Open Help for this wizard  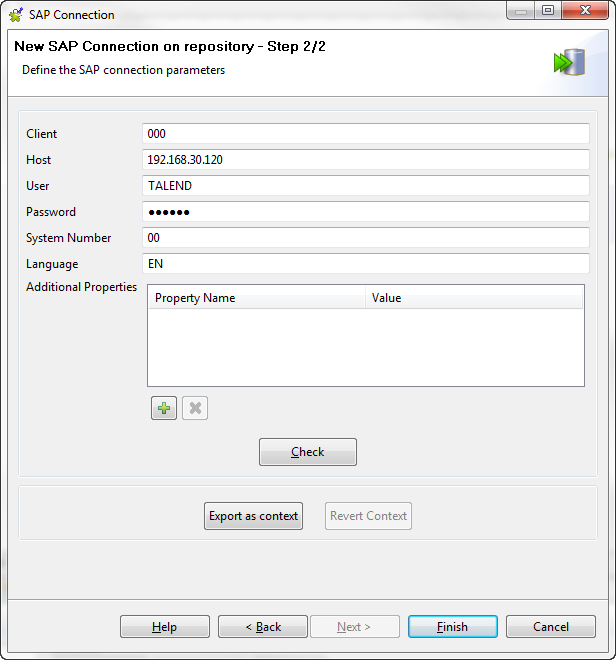click(165, 627)
